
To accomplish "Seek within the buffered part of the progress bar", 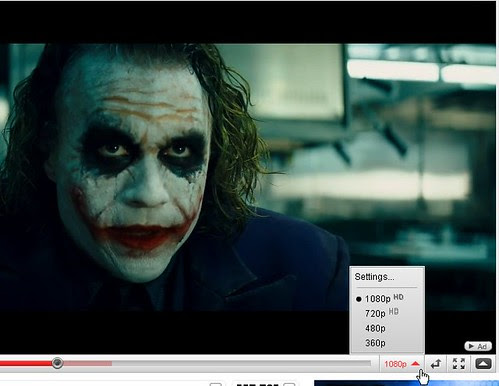I will pos(88,363).
